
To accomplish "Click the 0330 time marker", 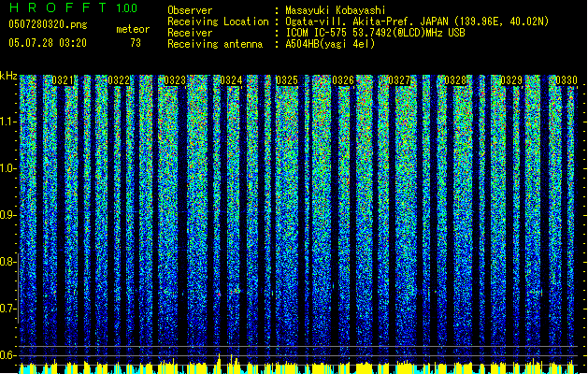I will coord(566,80).
